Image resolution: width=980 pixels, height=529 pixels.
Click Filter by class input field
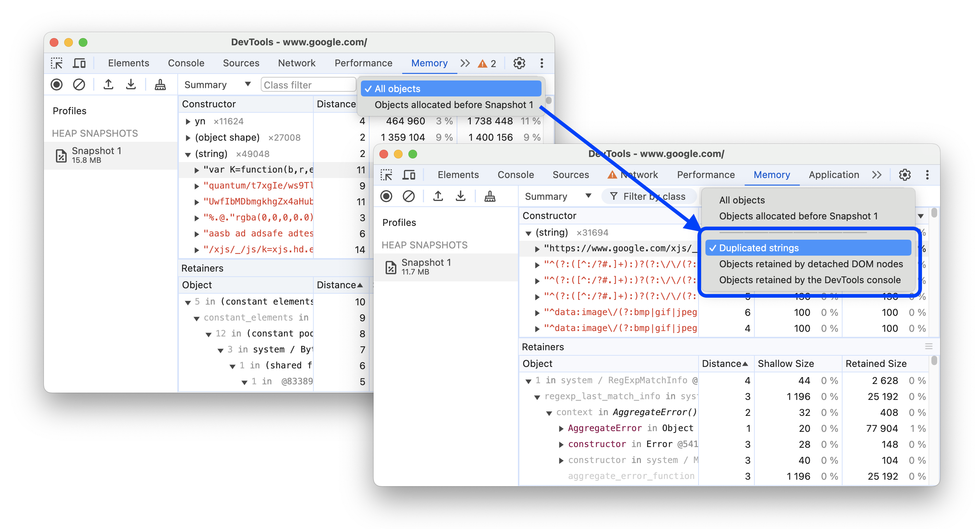coord(645,197)
